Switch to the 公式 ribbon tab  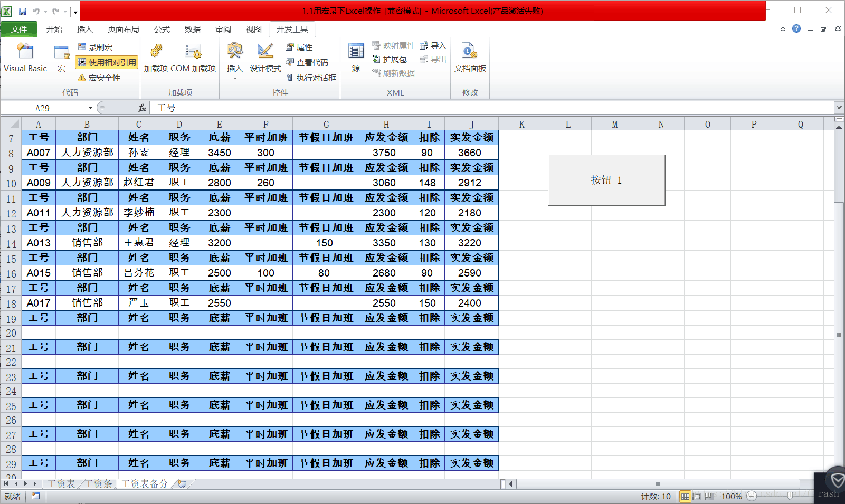(162, 29)
